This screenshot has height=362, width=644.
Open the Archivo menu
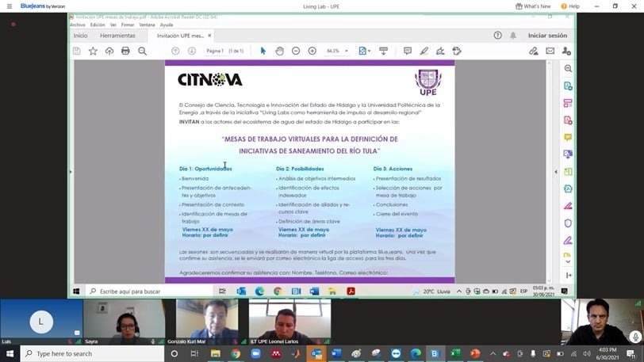(x=77, y=25)
